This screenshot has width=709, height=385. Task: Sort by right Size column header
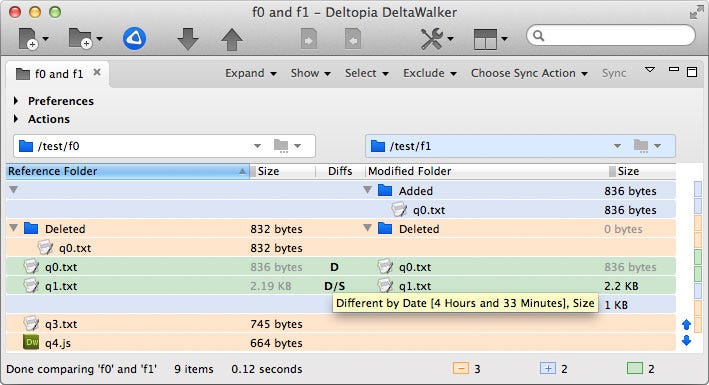(x=642, y=171)
